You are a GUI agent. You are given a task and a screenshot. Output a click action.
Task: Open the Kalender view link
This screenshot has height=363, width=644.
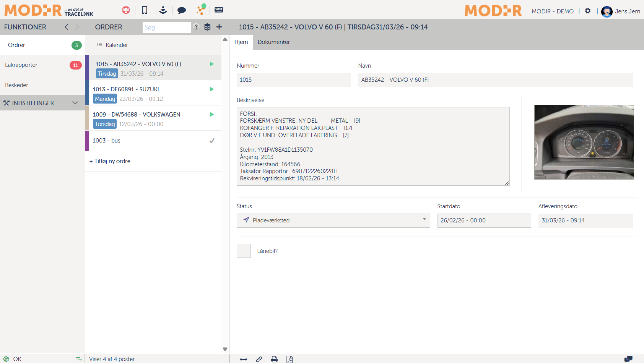(x=117, y=45)
